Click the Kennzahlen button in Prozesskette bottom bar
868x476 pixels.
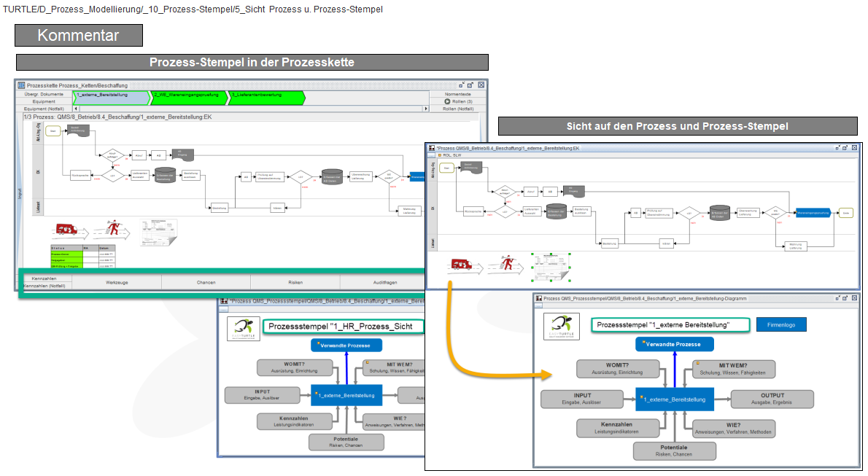pos(44,278)
